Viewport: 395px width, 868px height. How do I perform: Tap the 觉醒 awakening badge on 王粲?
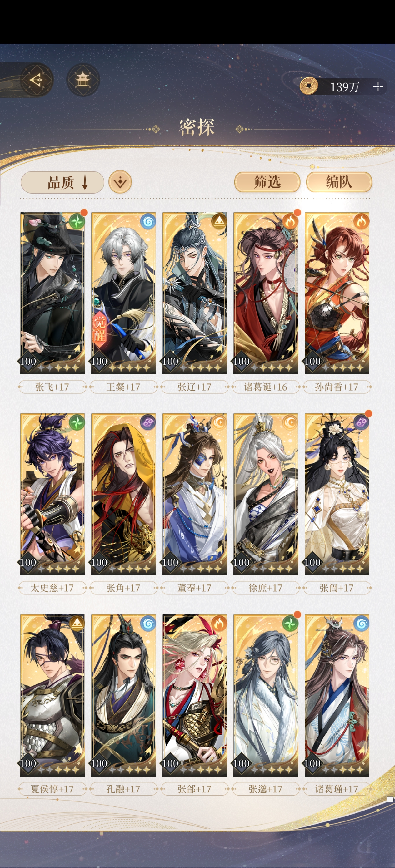tap(99, 328)
